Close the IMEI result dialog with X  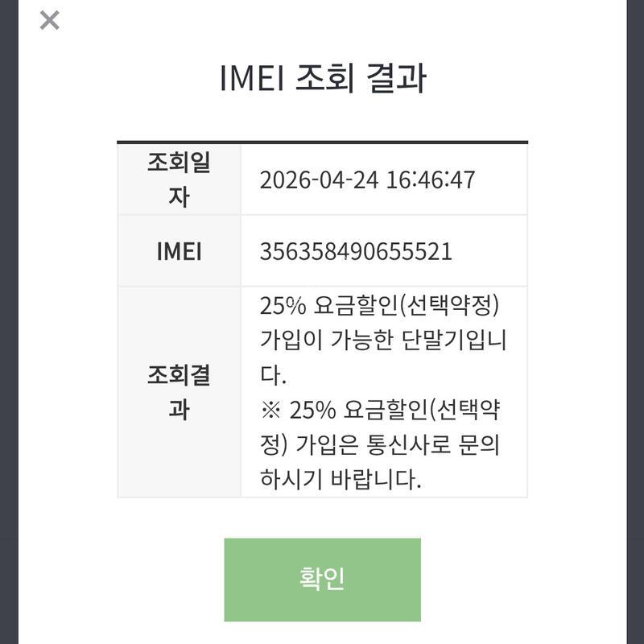[49, 20]
